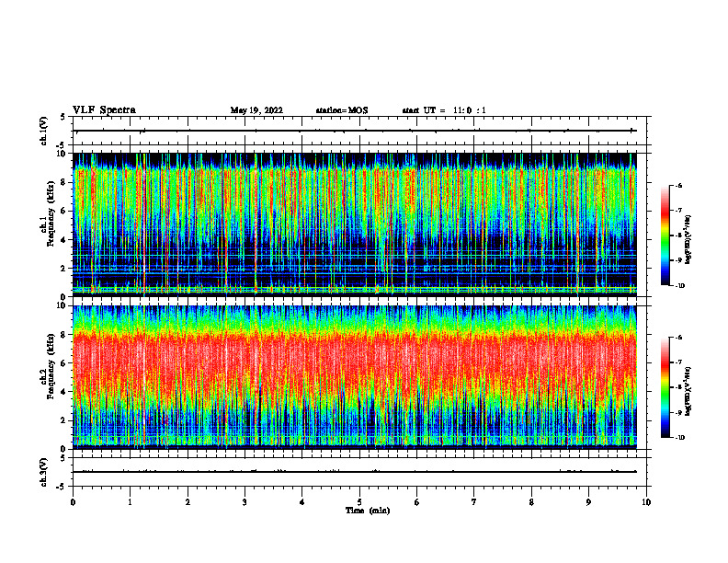This screenshot has width=728, height=563.
Task: Click the "-7" label on ch.1 color bar
Action: click(679, 211)
